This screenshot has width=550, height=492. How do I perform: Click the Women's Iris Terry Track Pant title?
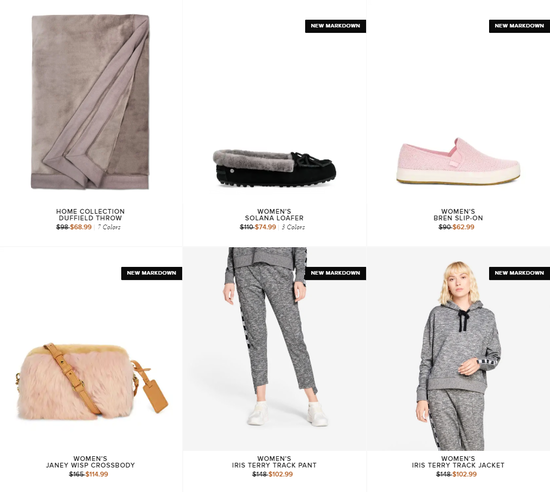pos(274,462)
